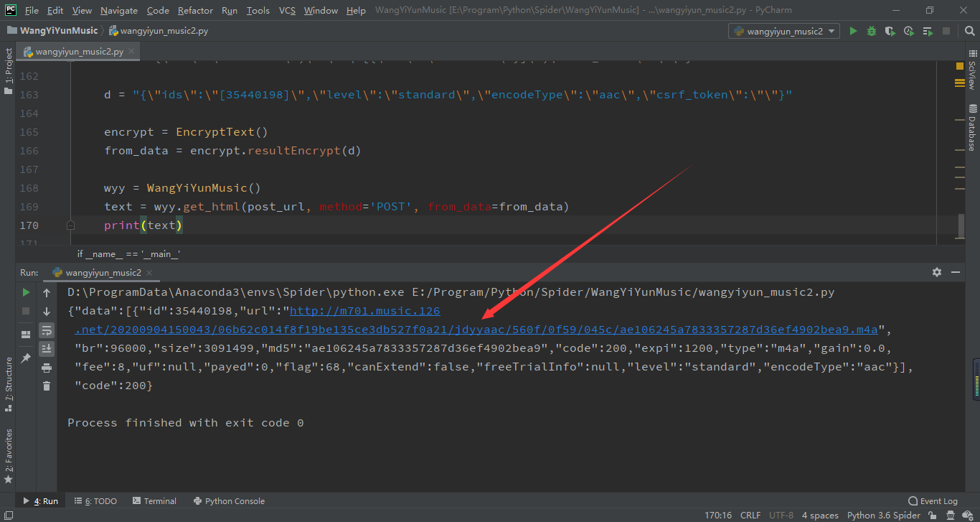
Task: Click 170:16 cursor position in status bar
Action: point(718,515)
